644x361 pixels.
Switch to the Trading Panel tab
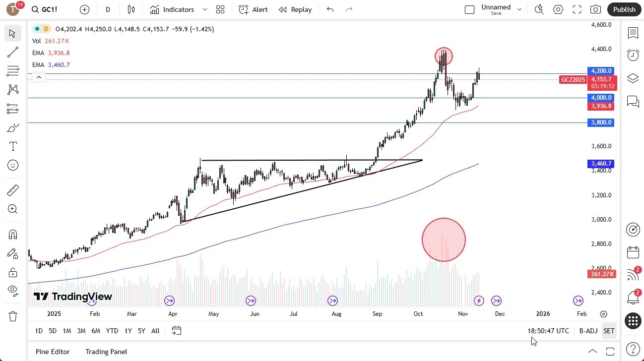click(106, 352)
